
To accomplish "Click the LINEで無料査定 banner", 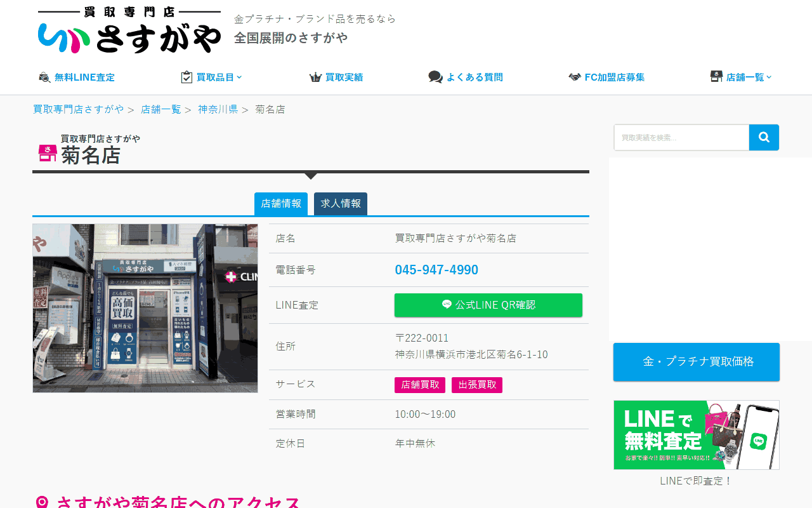I will click(x=697, y=435).
